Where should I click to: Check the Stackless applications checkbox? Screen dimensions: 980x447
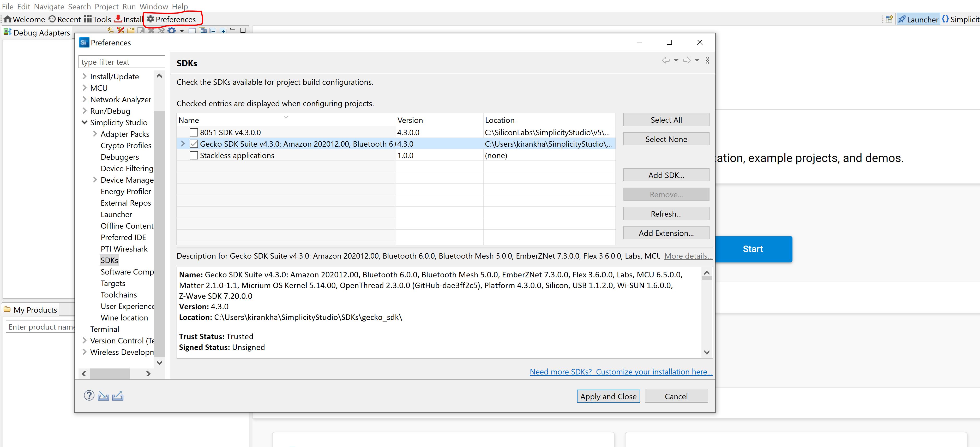tap(194, 155)
